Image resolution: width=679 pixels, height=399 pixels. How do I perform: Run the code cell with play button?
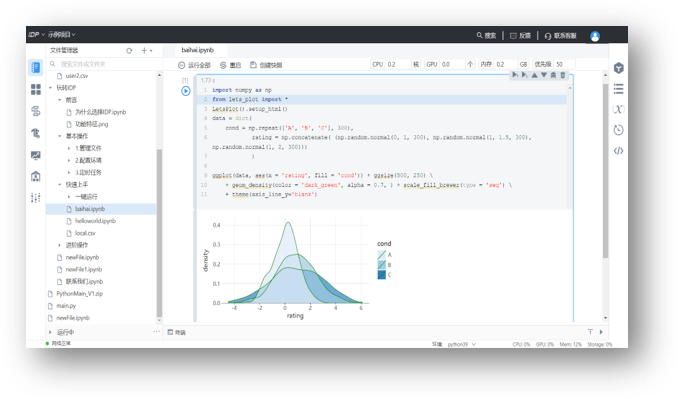(x=185, y=91)
